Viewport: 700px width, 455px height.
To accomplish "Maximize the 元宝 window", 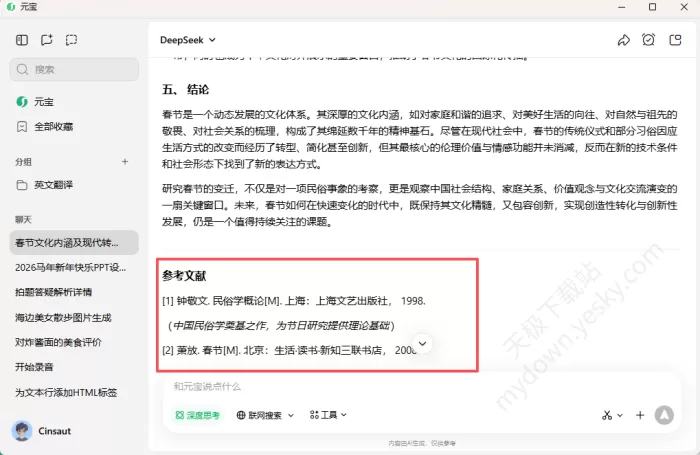I will [652, 7].
